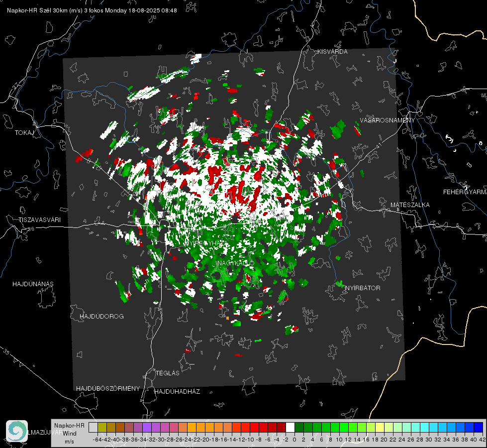Click the 42 value on the legend scale
The height and width of the screenshot is (448, 487).
pyautogui.click(x=482, y=440)
